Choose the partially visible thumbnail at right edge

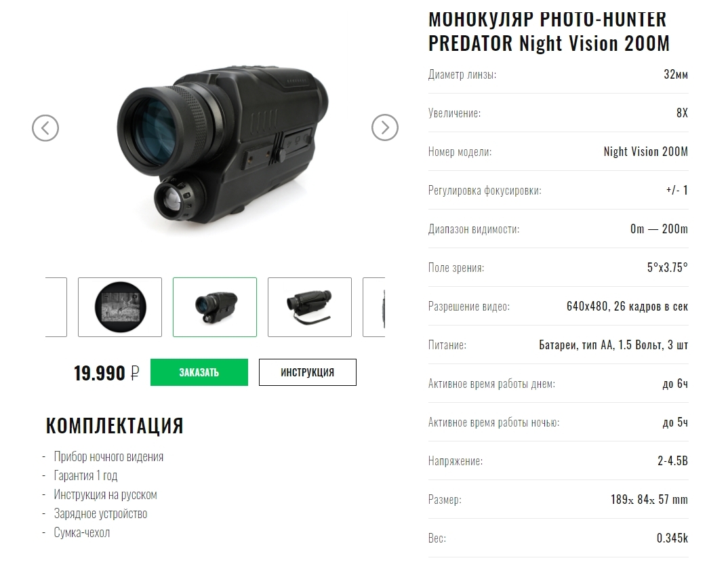[x=373, y=307]
